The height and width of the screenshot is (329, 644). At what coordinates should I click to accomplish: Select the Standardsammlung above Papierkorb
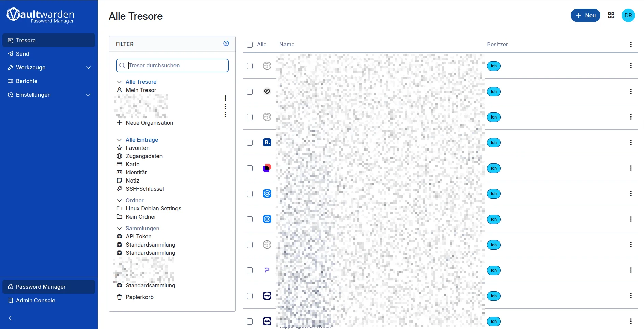tap(150, 285)
